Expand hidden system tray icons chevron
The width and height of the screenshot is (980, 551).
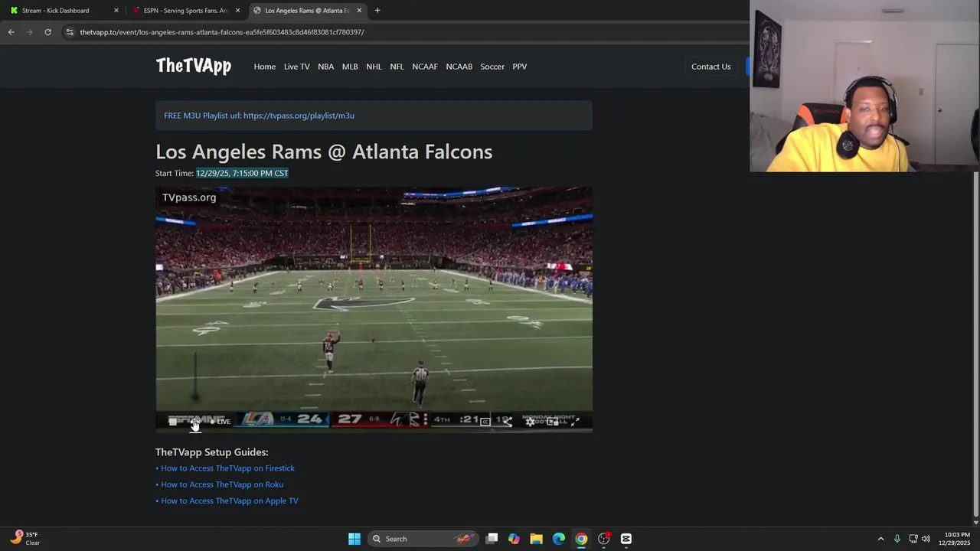point(880,539)
